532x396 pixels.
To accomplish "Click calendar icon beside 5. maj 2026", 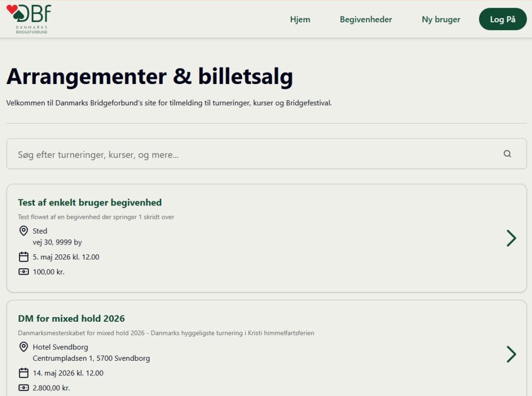I will [23, 257].
